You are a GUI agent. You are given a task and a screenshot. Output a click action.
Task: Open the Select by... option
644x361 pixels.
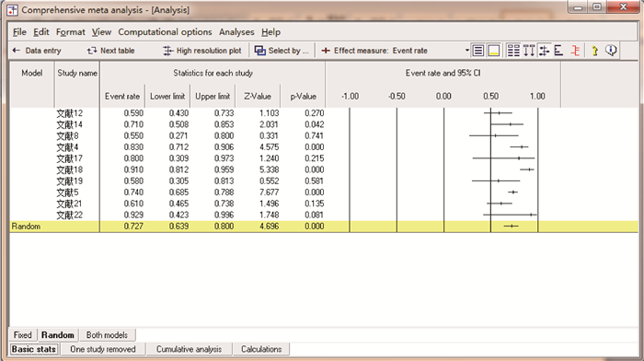(x=282, y=51)
